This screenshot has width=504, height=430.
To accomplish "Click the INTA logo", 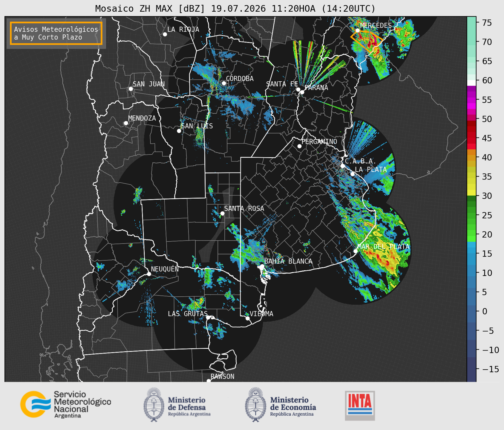I will click(x=360, y=405).
